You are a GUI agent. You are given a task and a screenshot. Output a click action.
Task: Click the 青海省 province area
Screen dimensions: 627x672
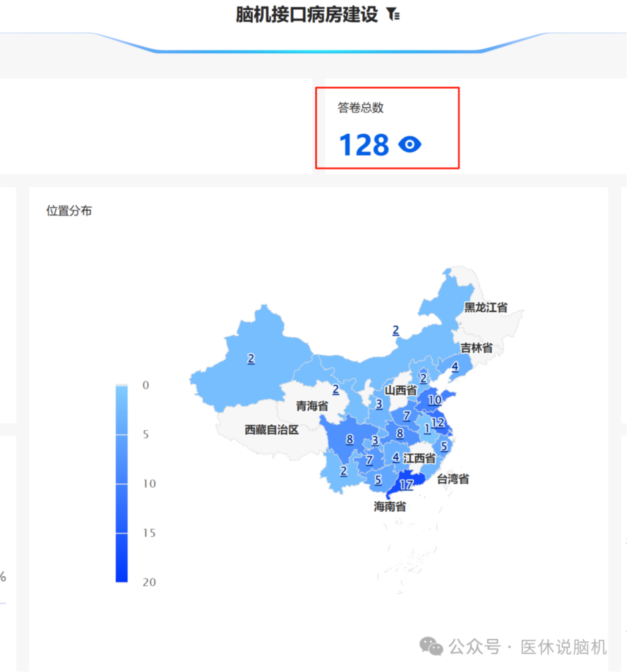point(312,406)
